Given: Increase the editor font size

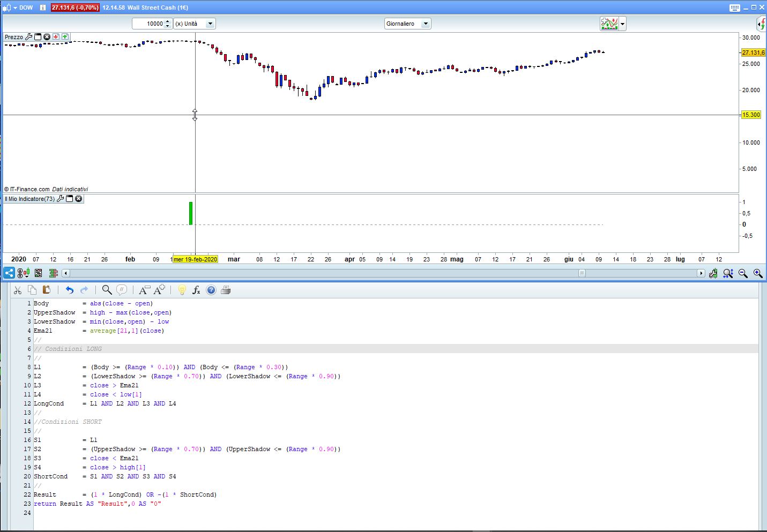Looking at the screenshot, I should pos(159,290).
